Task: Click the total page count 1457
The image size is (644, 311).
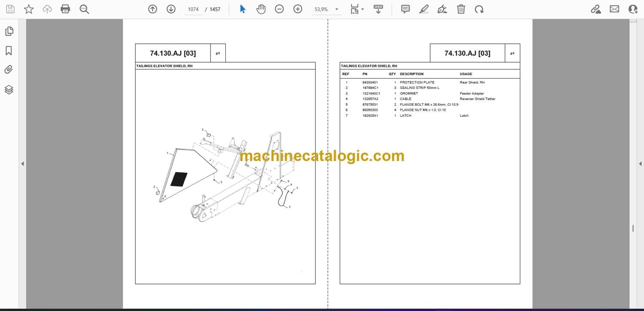Action: 215,9
